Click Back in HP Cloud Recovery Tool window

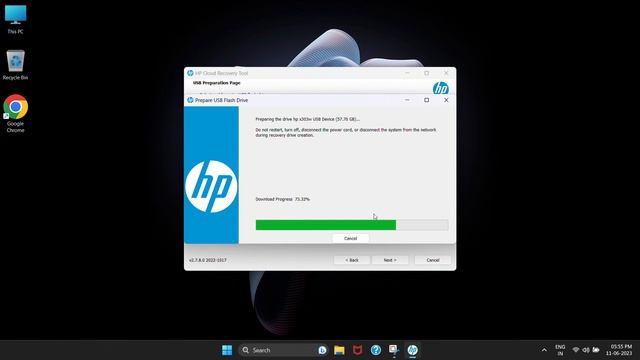click(352, 260)
